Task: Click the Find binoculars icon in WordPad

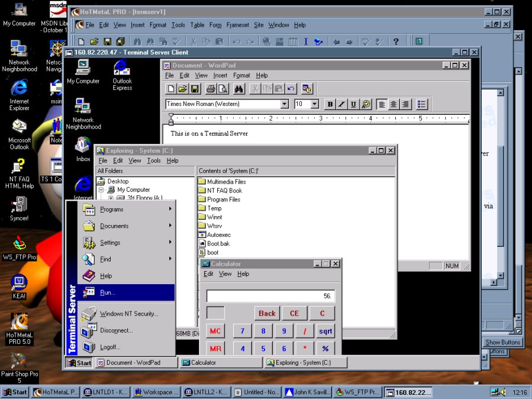Action: [x=239, y=89]
